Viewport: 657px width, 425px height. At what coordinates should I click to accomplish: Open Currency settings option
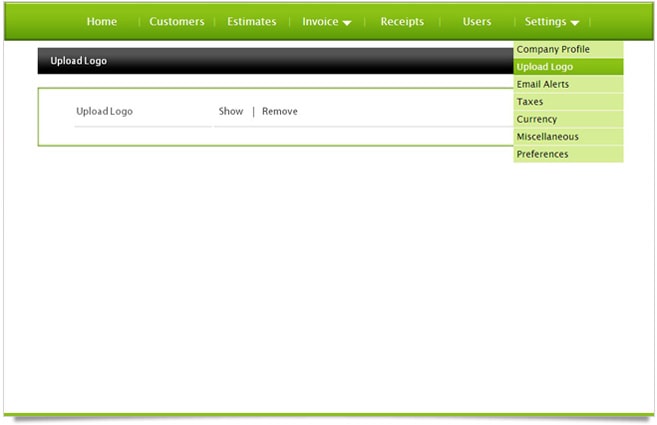568,119
